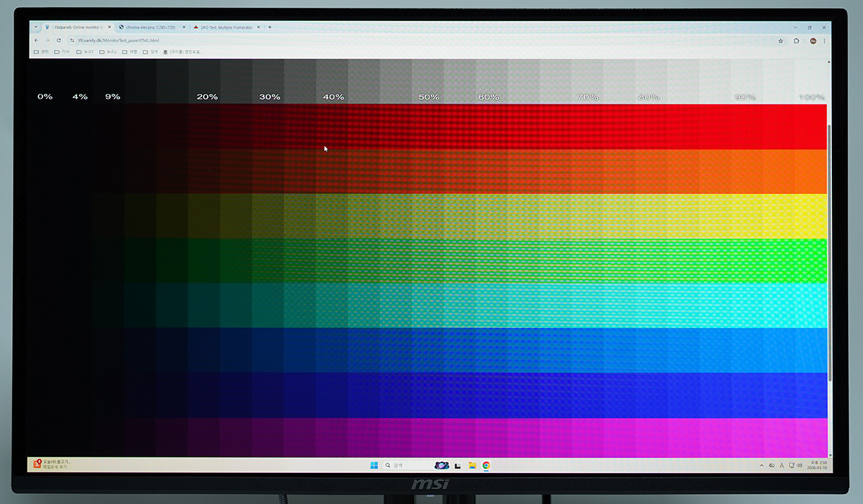
Task: Open the Chrome three-dot menu
Action: (824, 41)
